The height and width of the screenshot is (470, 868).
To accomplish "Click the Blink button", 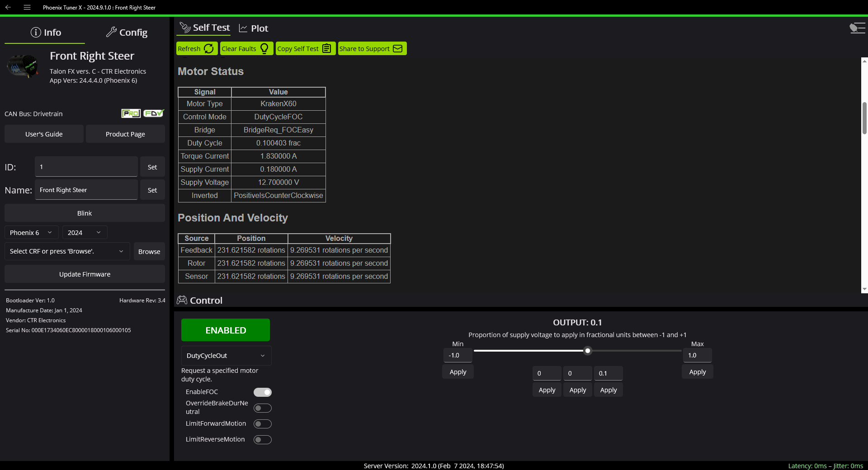I will click(x=84, y=213).
